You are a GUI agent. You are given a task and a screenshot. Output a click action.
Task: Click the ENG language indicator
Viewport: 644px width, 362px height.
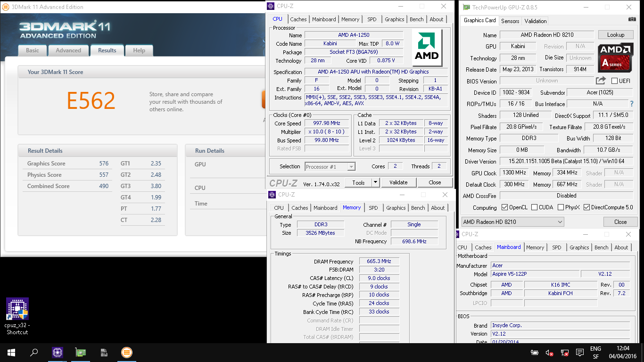pyautogui.click(x=595, y=349)
